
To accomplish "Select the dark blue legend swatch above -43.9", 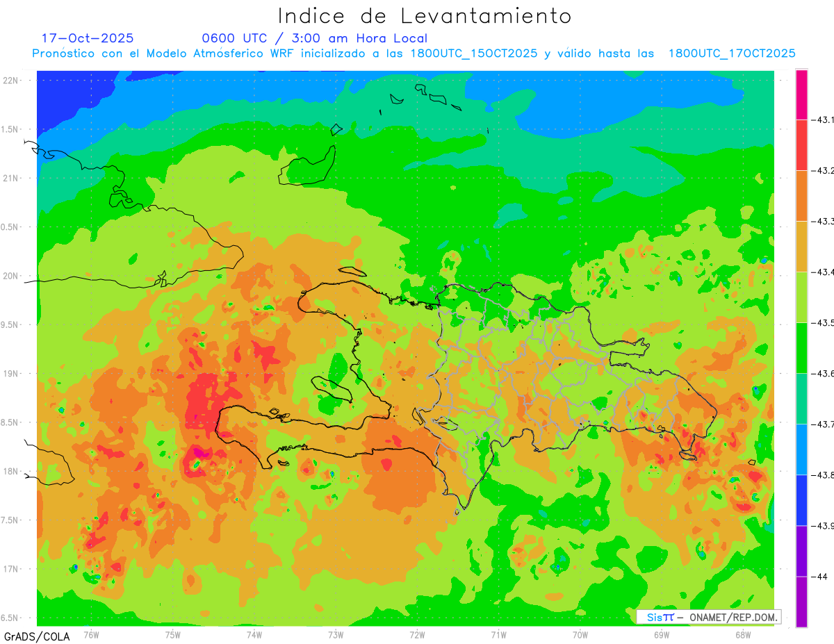I will tap(801, 499).
